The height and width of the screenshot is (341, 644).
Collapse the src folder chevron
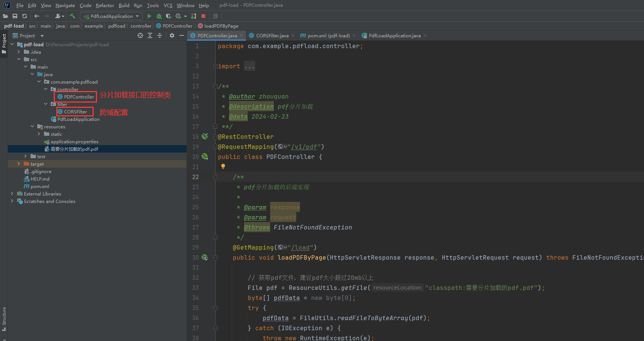[x=19, y=59]
